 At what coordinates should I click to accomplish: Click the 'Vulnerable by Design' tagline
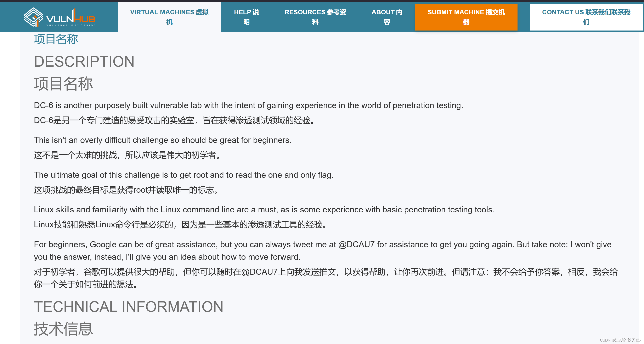tap(71, 25)
